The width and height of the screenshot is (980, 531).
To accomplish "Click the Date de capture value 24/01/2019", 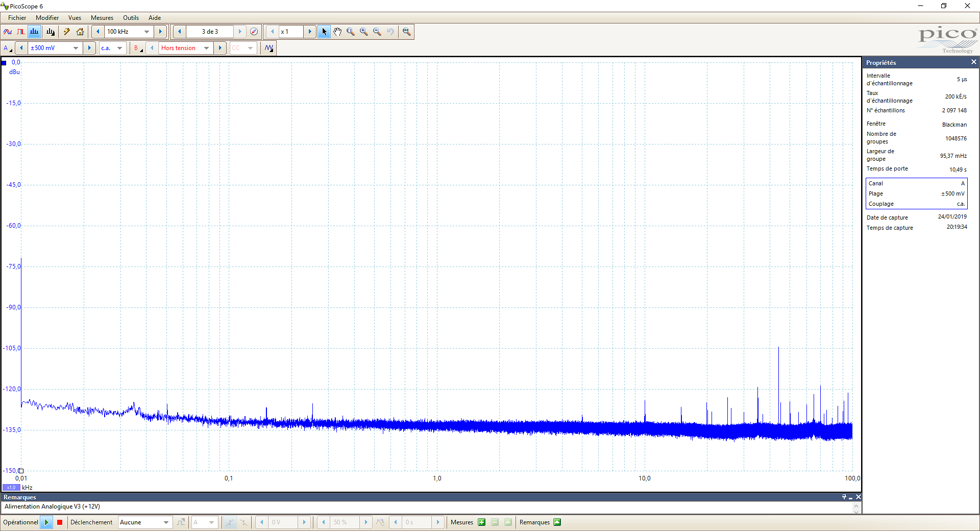I will (x=952, y=216).
